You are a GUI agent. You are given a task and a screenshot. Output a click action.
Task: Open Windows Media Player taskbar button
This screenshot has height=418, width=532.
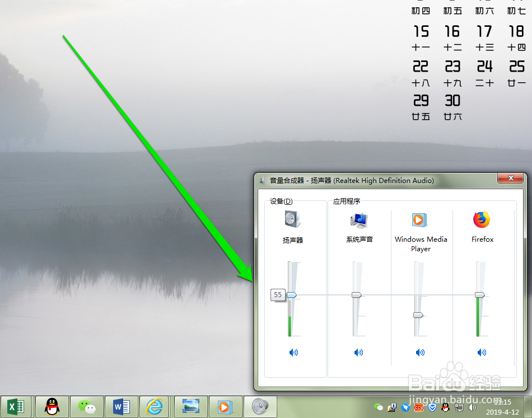[225, 406]
